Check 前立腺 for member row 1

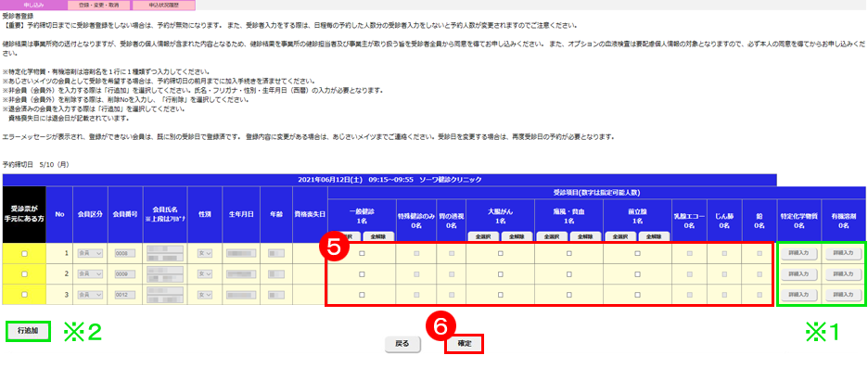(x=638, y=253)
